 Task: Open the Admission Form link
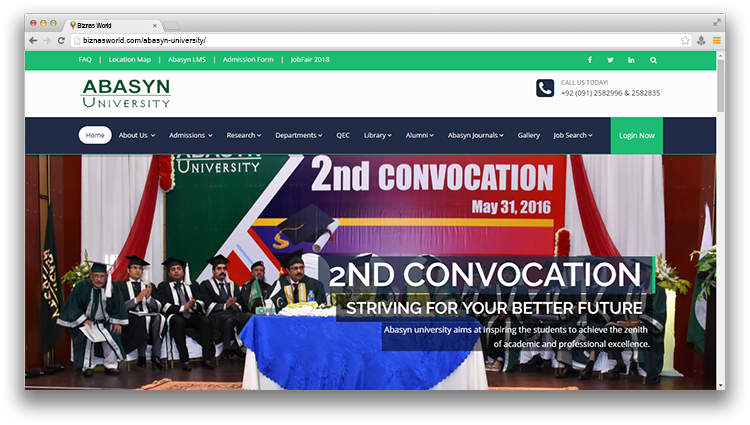click(x=248, y=60)
